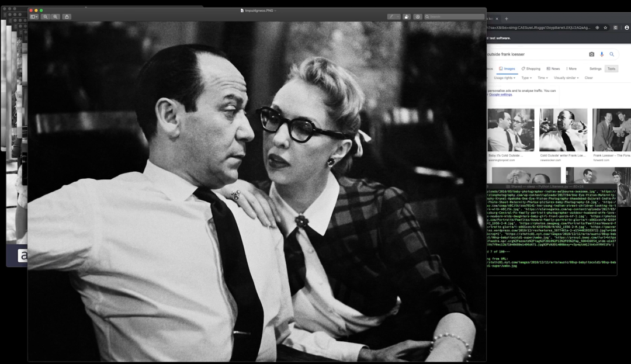
Task: Close the Chrome tab with the X
Action: pos(497,19)
